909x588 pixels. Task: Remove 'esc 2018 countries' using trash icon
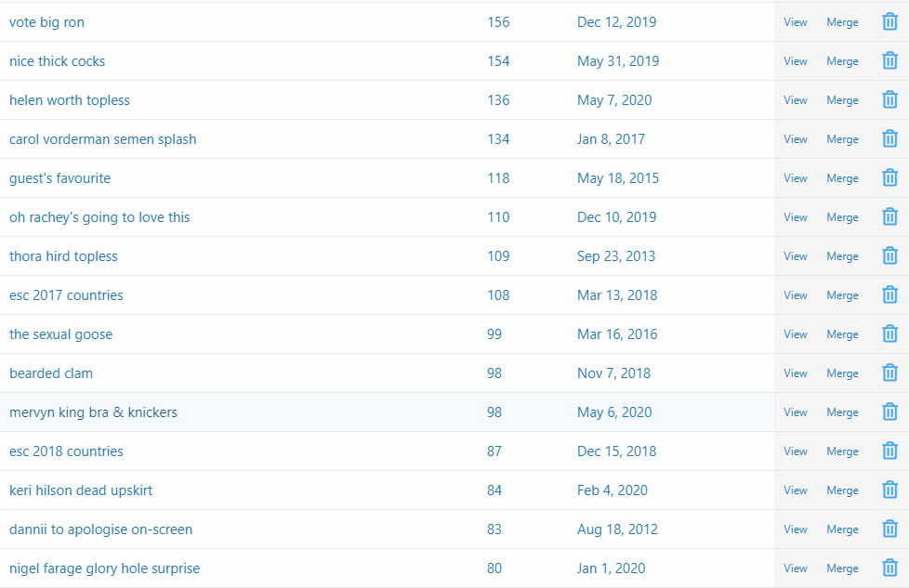click(889, 451)
